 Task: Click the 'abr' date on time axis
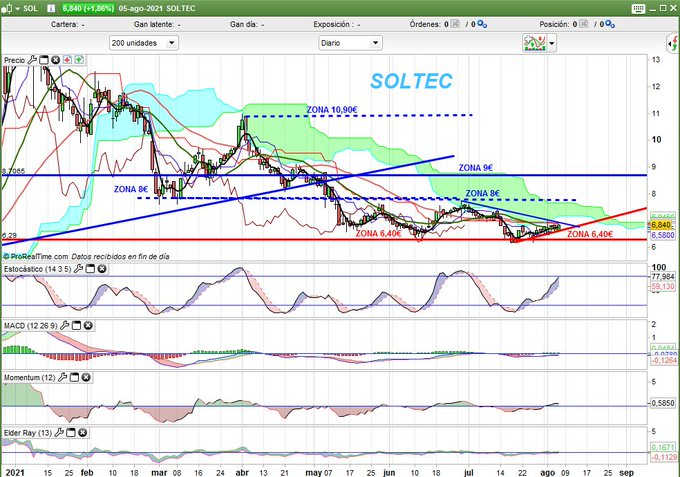(x=242, y=473)
